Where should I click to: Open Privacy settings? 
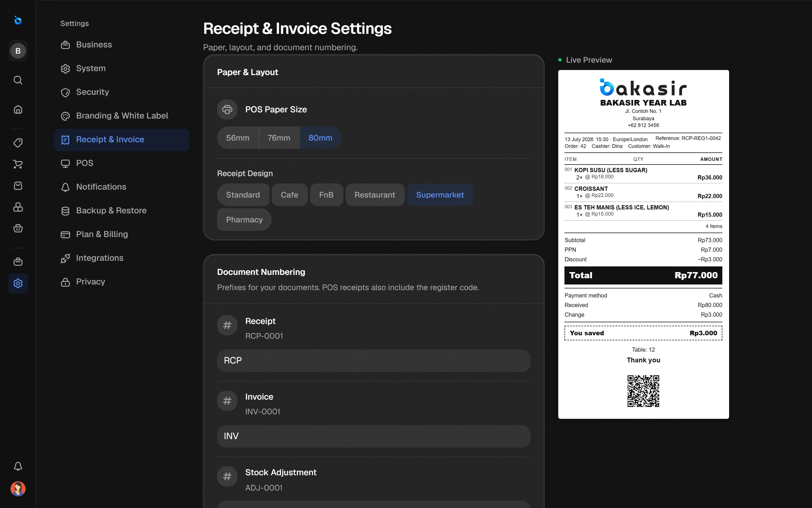click(122, 282)
